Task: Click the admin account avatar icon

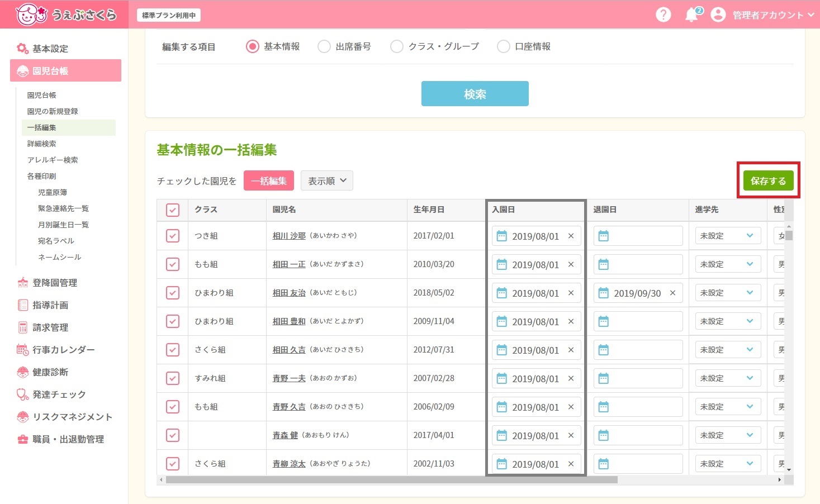Action: pyautogui.click(x=718, y=15)
